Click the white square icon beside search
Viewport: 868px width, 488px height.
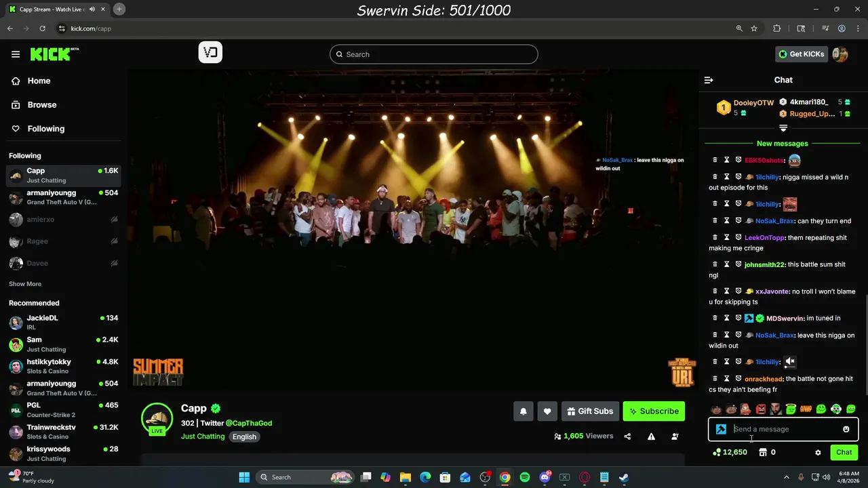pyautogui.click(x=210, y=52)
